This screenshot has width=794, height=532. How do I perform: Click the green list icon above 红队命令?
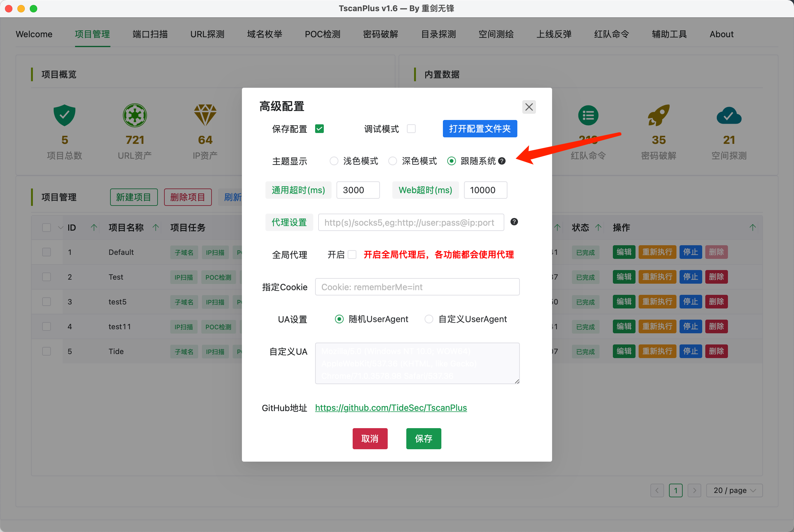[588, 115]
